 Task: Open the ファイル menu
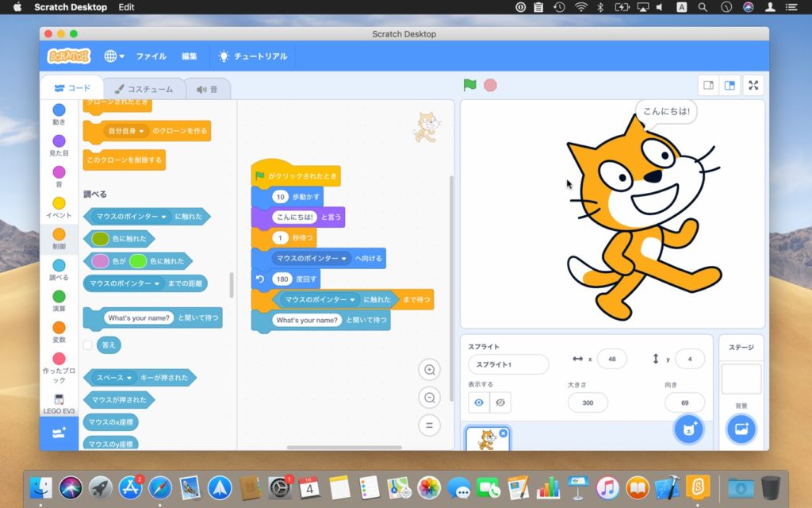[x=151, y=56]
